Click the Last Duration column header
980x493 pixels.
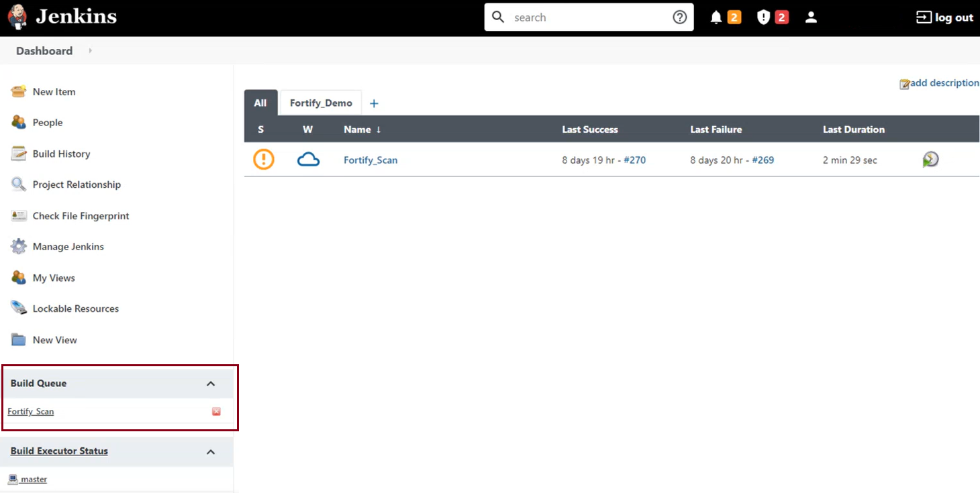854,129
